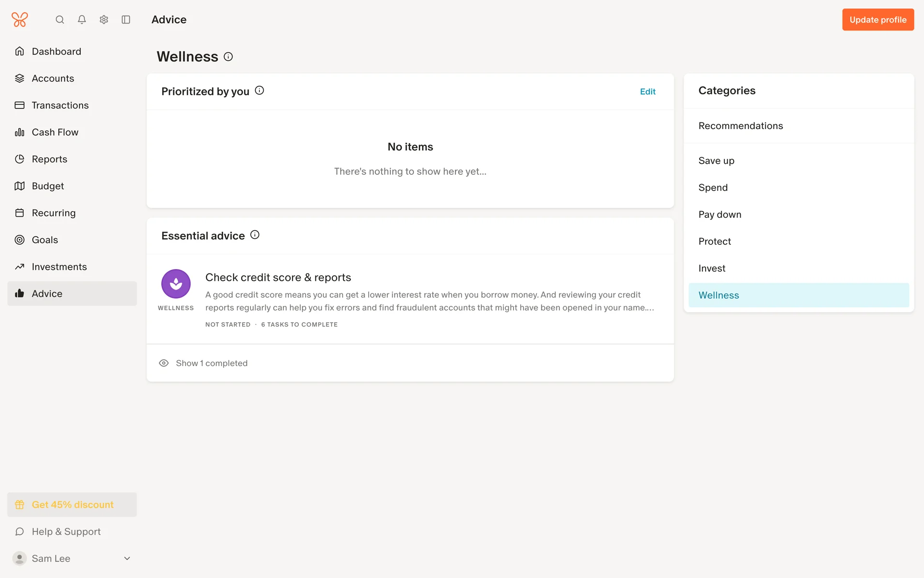Collapse sidebar with the panel icon
Viewport: 924px width, 578px height.
[126, 20]
